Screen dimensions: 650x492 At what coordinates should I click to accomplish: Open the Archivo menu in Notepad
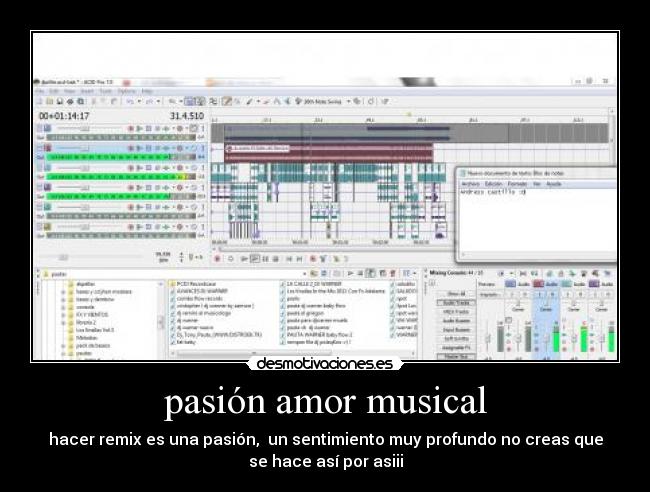(470, 184)
